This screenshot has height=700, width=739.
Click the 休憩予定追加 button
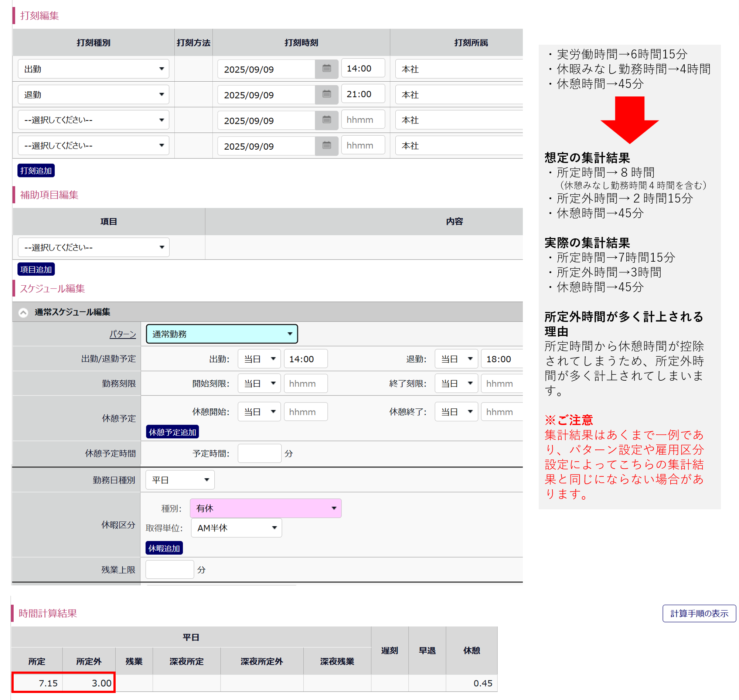click(172, 432)
